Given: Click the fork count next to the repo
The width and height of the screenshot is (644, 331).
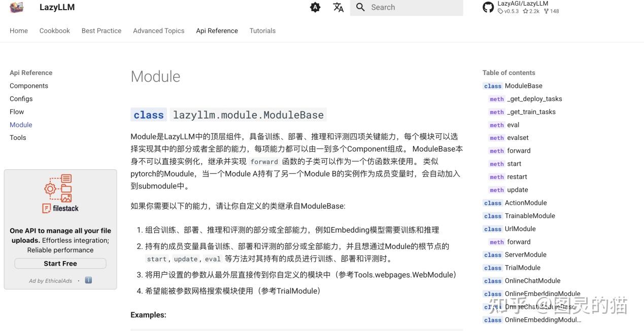Looking at the screenshot, I should 551,11.
